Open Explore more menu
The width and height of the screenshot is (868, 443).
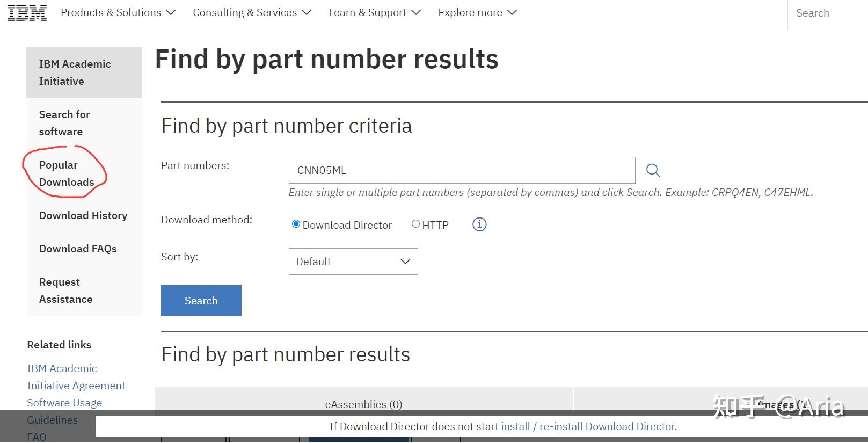pyautogui.click(x=477, y=12)
